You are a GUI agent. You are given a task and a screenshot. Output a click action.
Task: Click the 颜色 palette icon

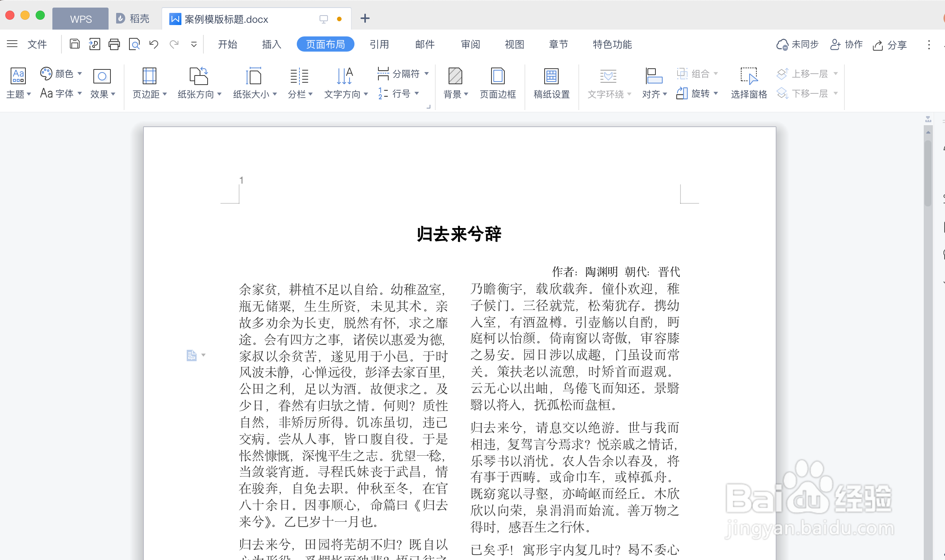pos(46,74)
